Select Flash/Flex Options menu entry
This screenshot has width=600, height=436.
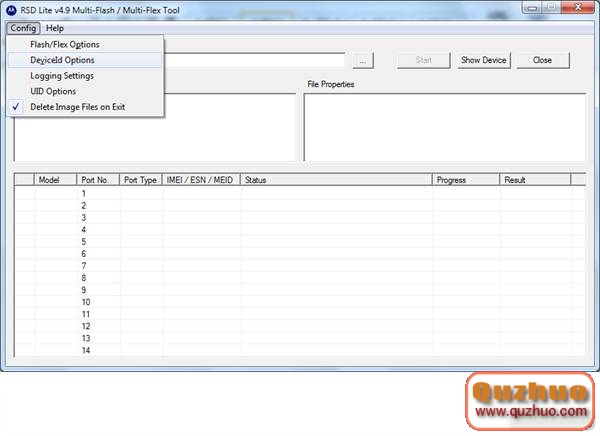(x=85, y=44)
